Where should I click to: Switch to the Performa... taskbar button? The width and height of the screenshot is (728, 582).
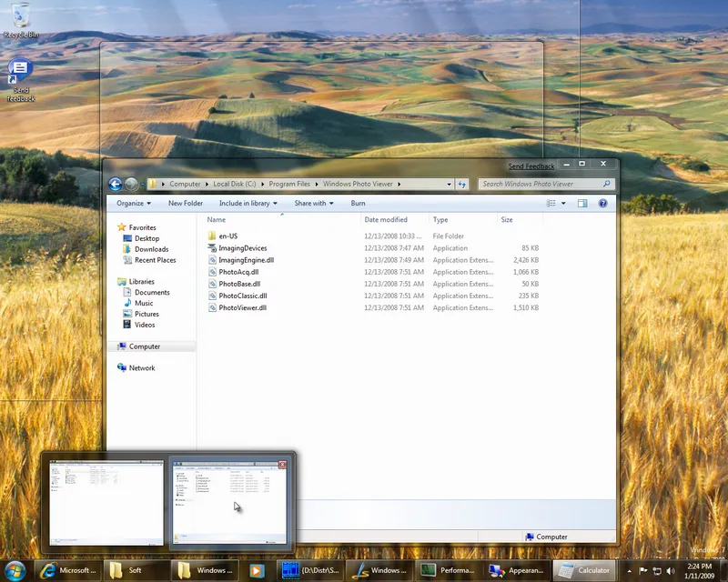(448, 570)
